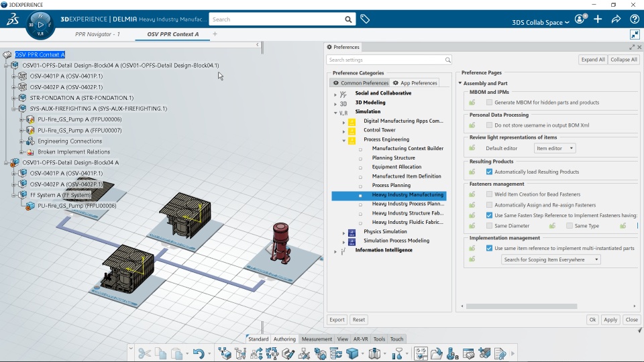
Task: Click the Undo arrow icon
Action: point(199,353)
